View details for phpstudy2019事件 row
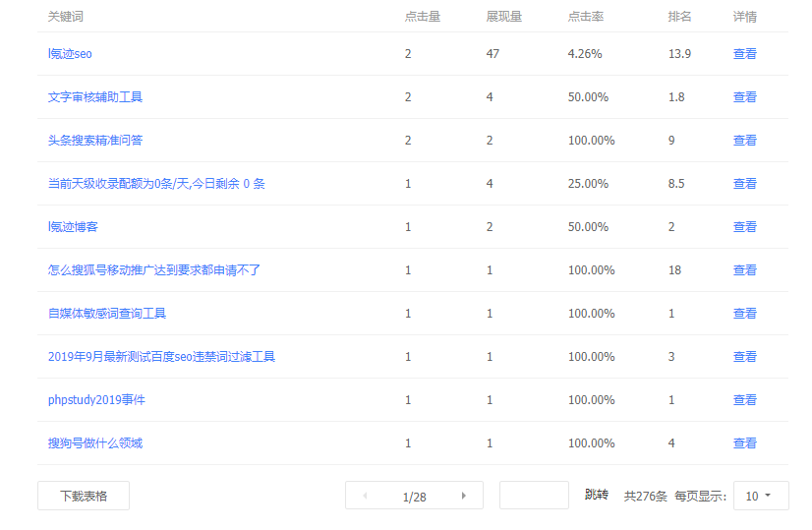 point(744,400)
